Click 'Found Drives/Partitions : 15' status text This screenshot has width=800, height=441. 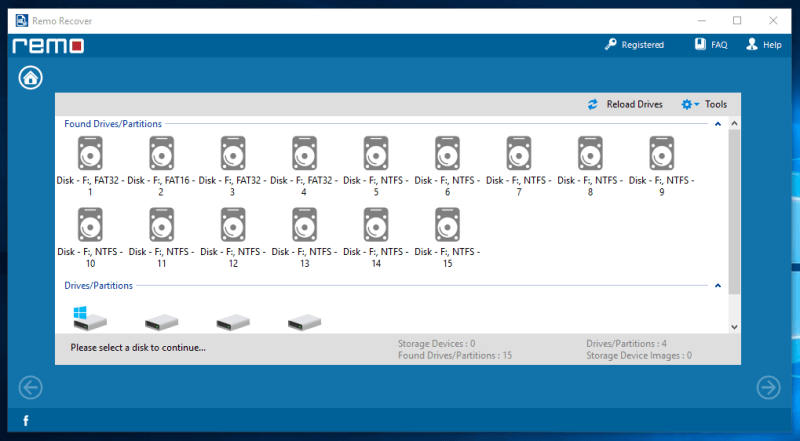click(x=455, y=355)
